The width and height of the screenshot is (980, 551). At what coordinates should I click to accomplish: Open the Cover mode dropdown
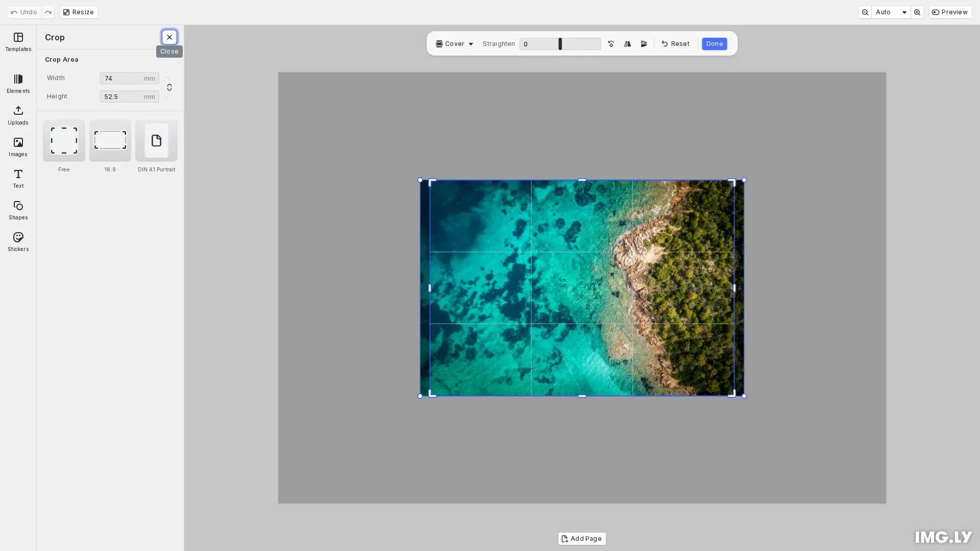[x=454, y=44]
